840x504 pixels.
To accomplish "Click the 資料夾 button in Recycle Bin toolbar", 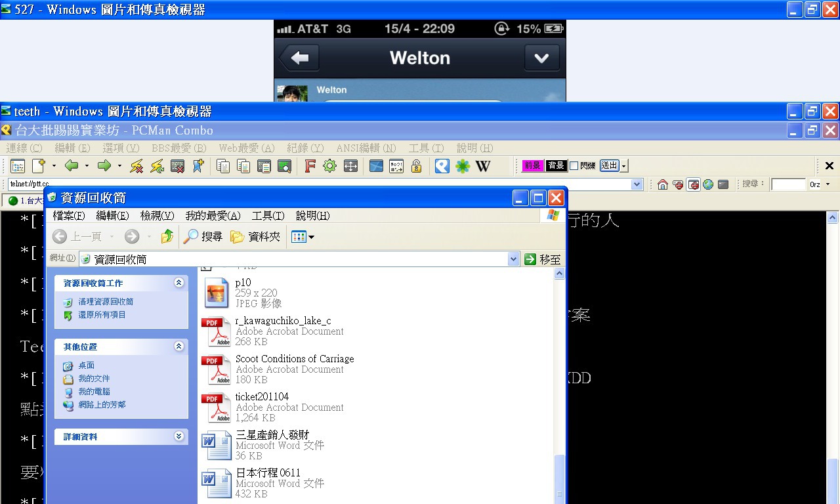I will (x=255, y=236).
